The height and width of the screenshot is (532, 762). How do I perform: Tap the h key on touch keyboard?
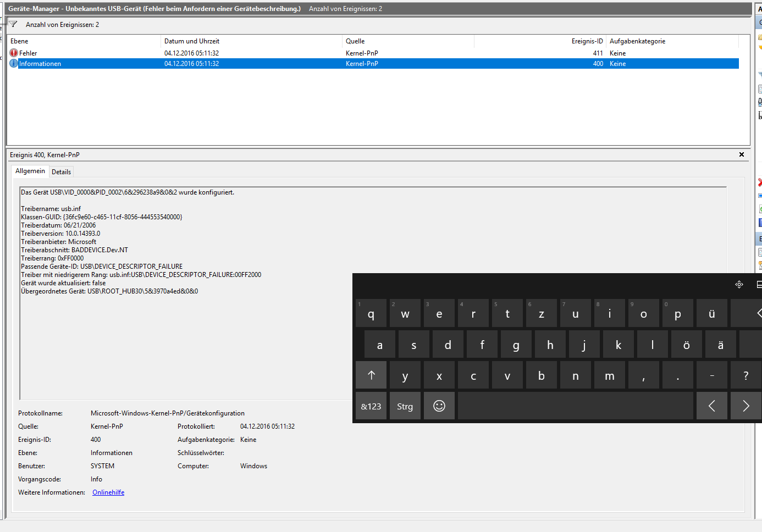click(x=550, y=345)
